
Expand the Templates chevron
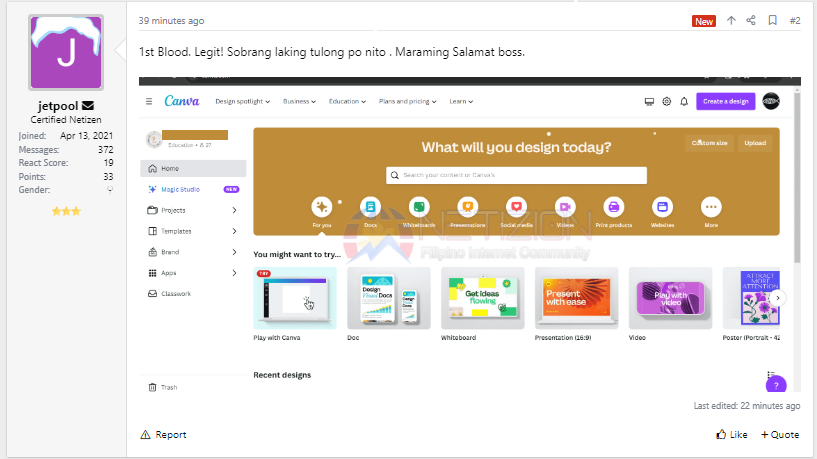coord(234,231)
